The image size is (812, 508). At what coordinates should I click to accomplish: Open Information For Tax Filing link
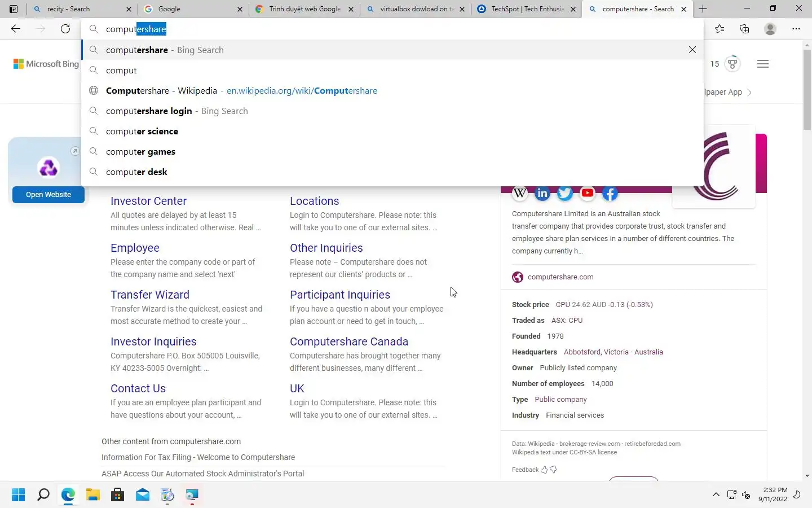click(x=198, y=457)
